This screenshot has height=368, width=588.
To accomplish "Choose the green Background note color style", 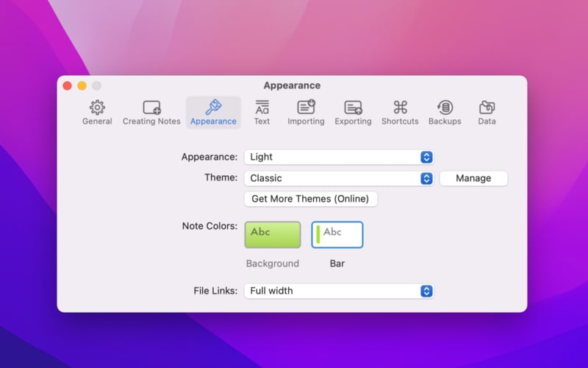I will click(273, 235).
